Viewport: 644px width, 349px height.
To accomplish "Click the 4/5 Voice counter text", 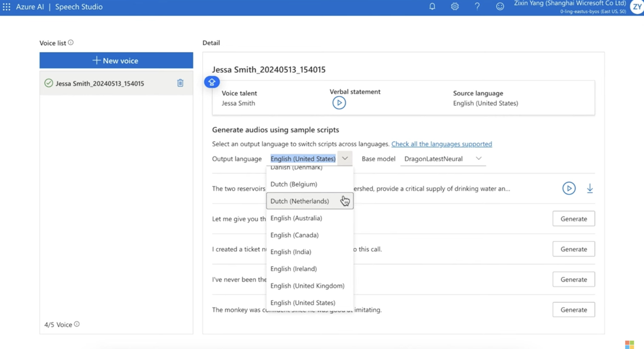I will pyautogui.click(x=58, y=324).
